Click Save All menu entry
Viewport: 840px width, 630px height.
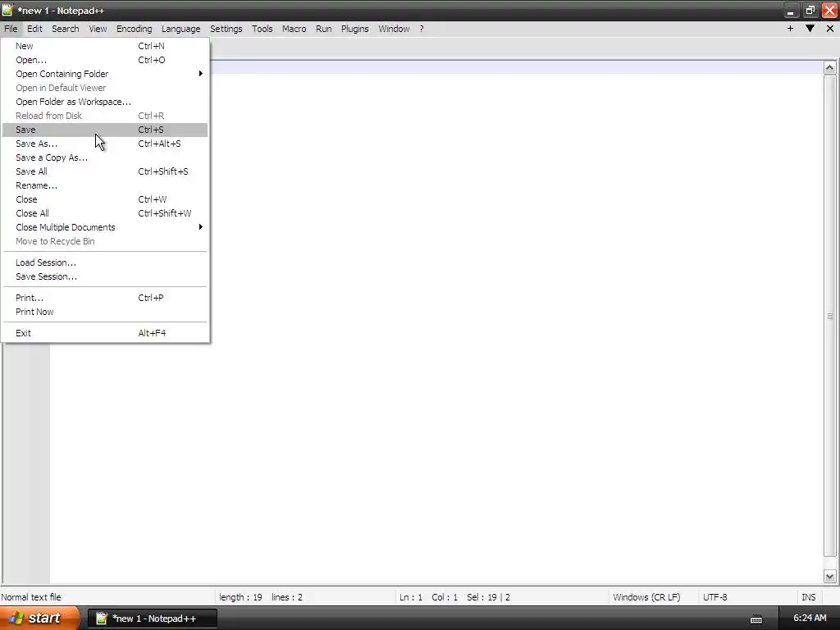[x=105, y=171]
